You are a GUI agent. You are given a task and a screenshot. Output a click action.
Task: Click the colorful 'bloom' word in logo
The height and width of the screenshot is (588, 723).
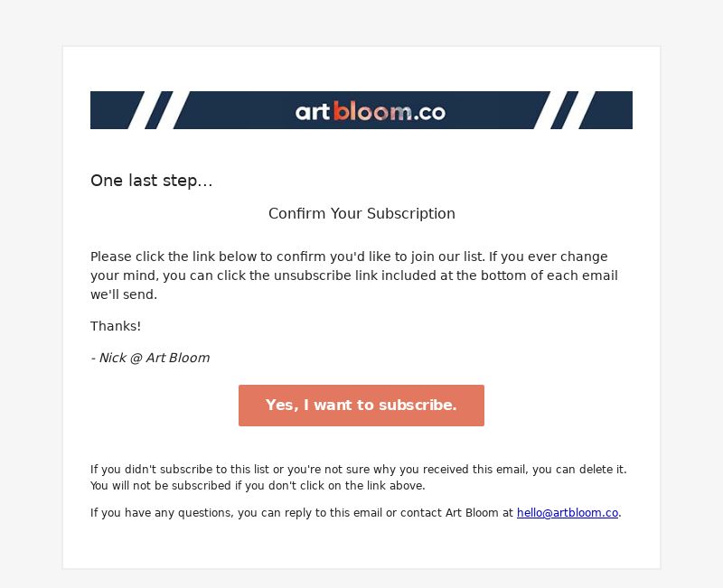click(x=372, y=111)
